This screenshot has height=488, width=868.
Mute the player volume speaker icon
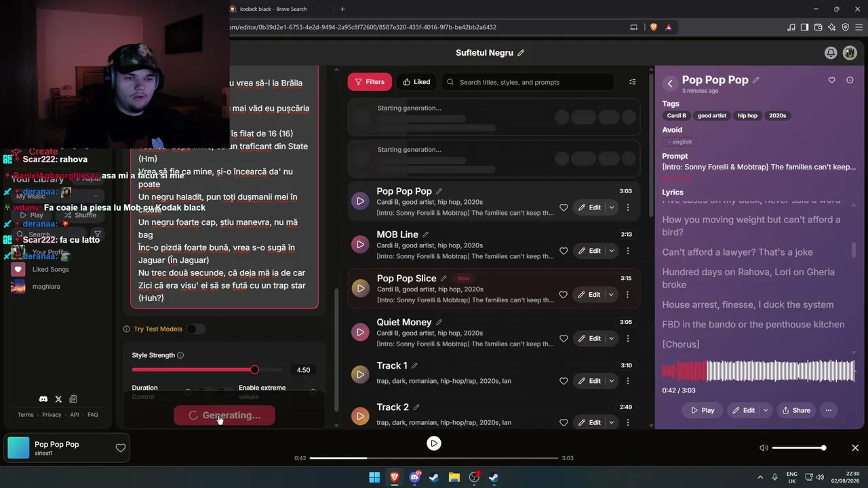tap(764, 448)
